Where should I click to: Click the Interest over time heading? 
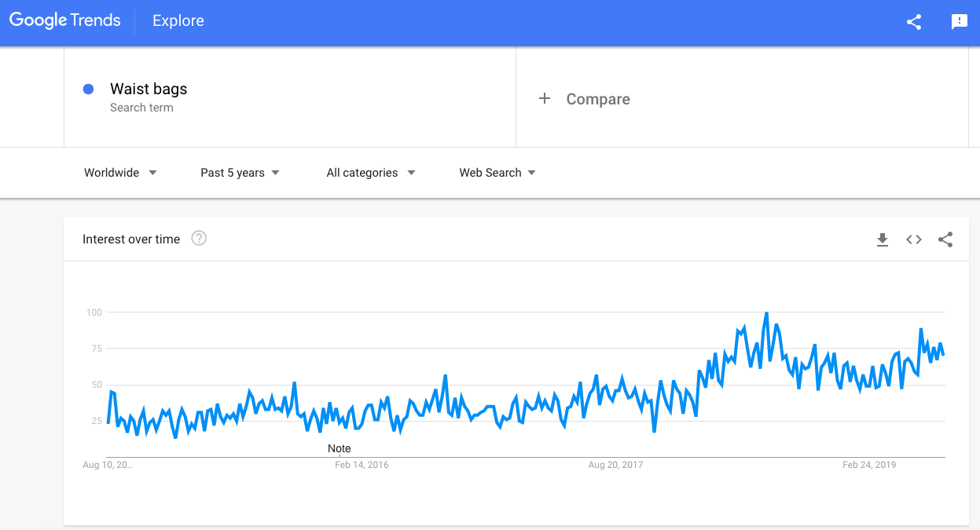pyautogui.click(x=131, y=239)
